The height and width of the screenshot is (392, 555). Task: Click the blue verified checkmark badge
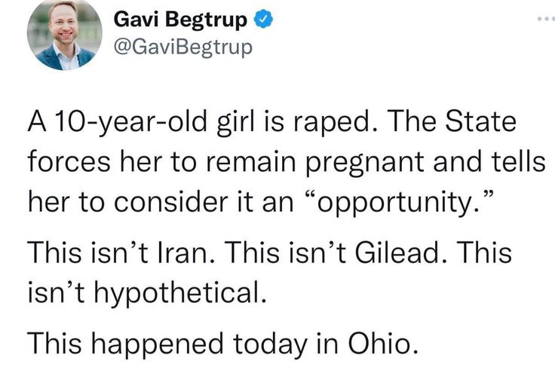pos(264,19)
